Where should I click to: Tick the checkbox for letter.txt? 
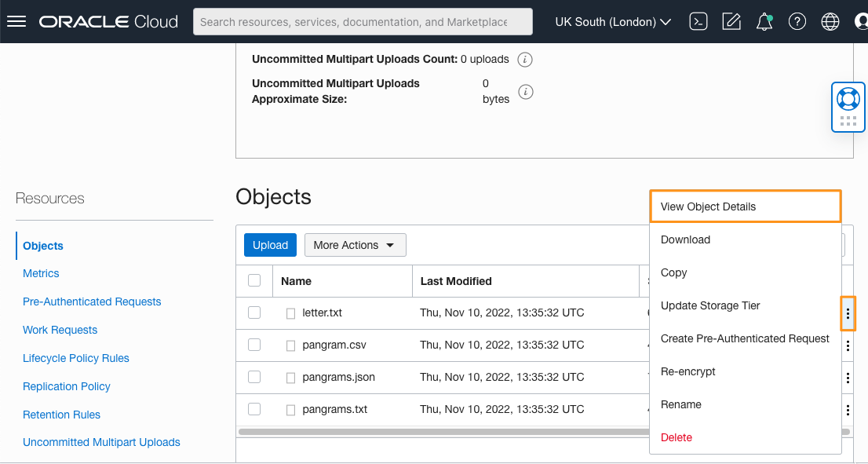pyautogui.click(x=254, y=312)
